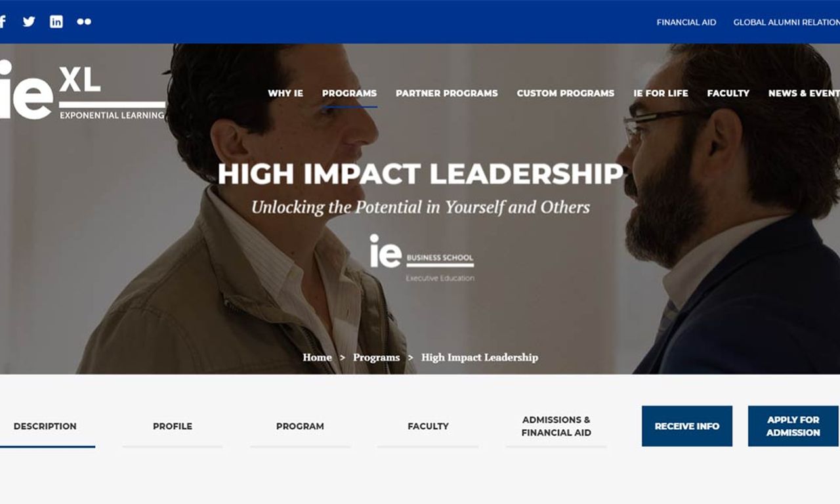Go to the Programs breadcrumb link
The height and width of the screenshot is (504, 840).
pos(376,358)
